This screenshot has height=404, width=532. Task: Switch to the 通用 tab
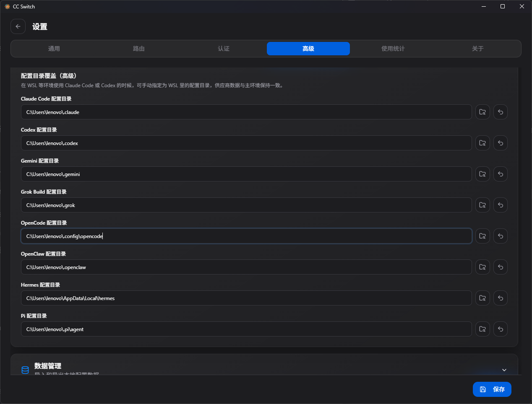54,49
